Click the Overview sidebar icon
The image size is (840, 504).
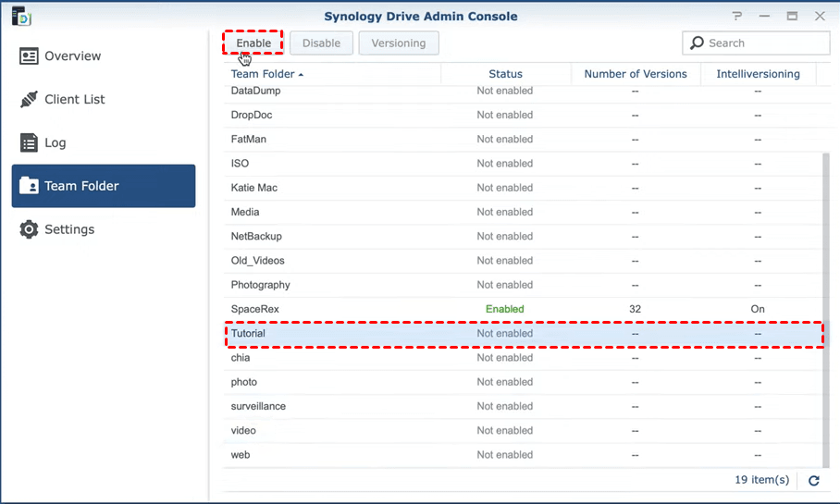pos(30,56)
